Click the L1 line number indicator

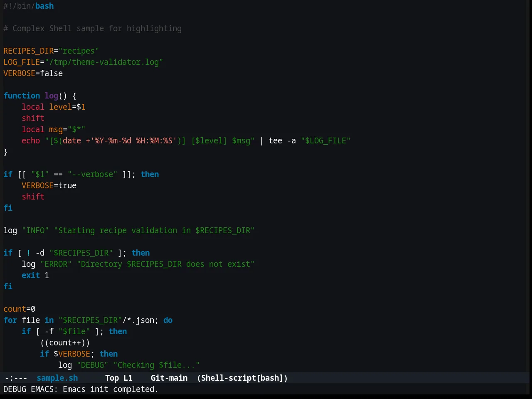128,378
